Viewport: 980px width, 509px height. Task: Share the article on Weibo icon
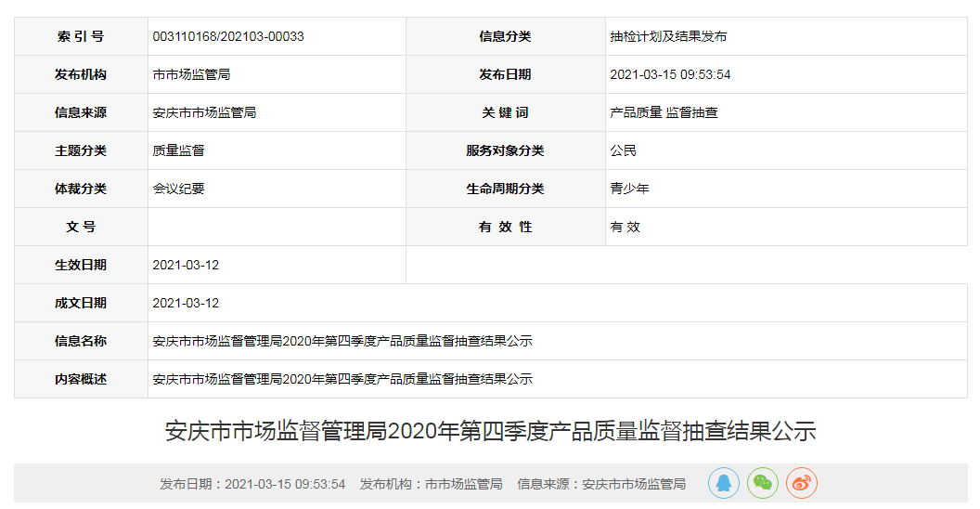pyautogui.click(x=802, y=483)
